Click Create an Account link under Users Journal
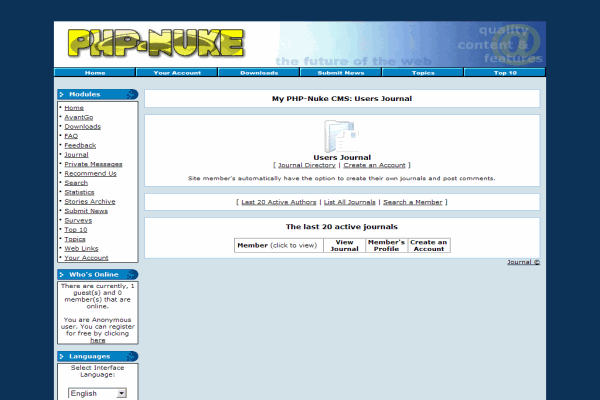This screenshot has width=600, height=400. [x=374, y=165]
